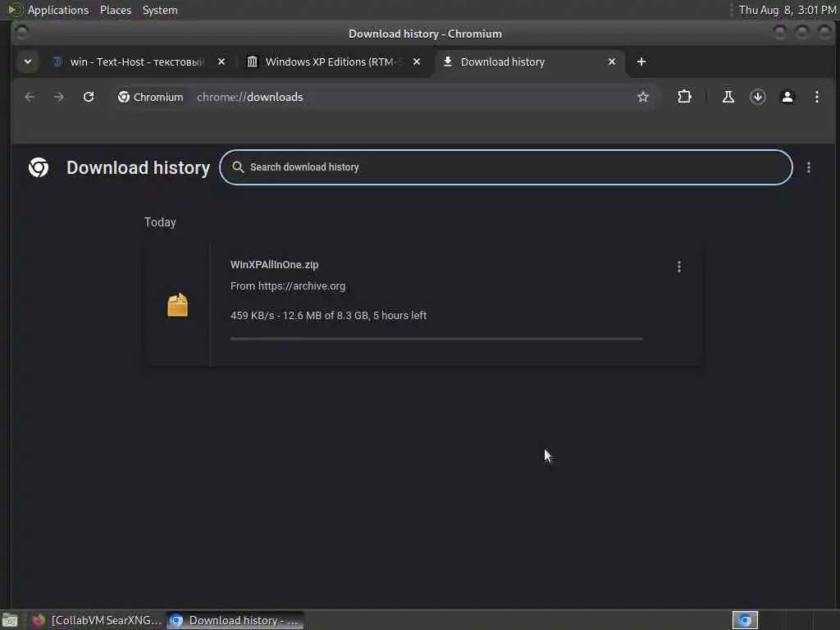Click the zip package file icon
Viewport: 840px width, 630px height.
(x=177, y=305)
